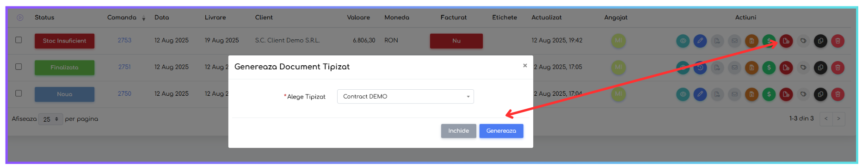Duplicate order 2753 with black copy icon
This screenshot has height=167, width=868.
click(x=820, y=41)
